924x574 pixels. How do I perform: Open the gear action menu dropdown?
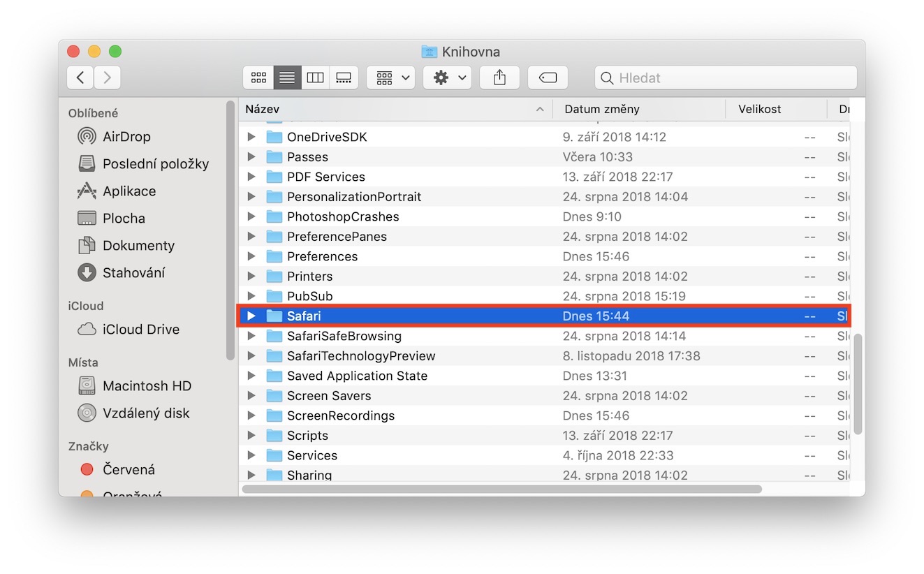[447, 78]
